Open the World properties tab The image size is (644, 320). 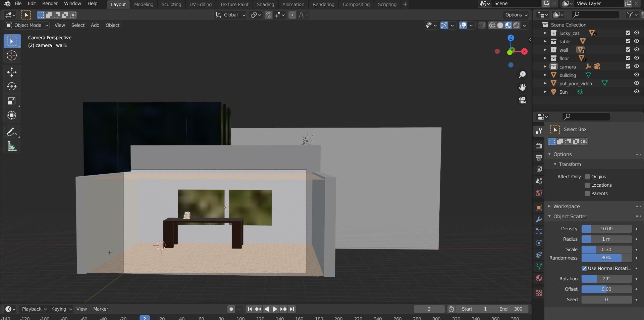[x=539, y=193]
